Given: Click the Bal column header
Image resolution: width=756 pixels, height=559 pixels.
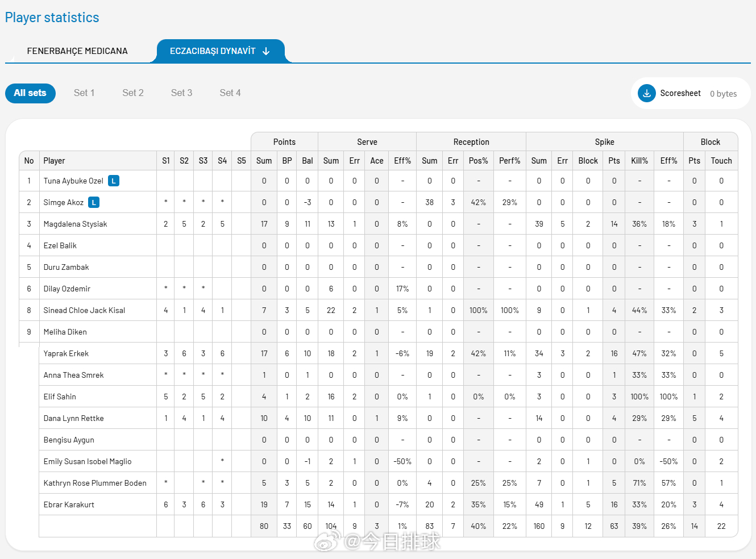Looking at the screenshot, I should click(308, 161).
